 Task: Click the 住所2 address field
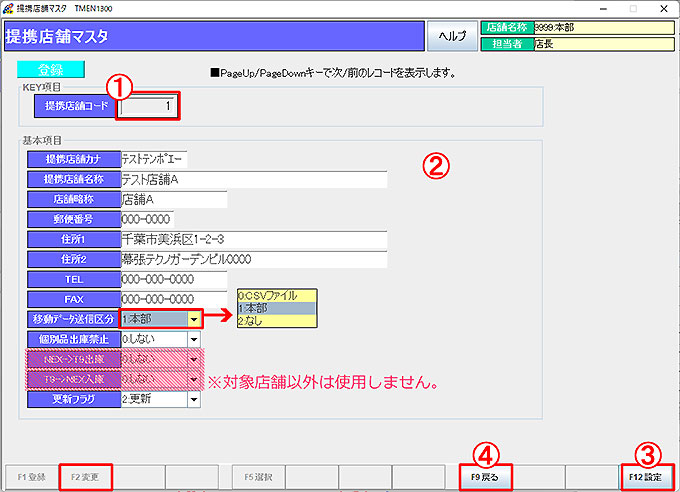[x=254, y=259]
